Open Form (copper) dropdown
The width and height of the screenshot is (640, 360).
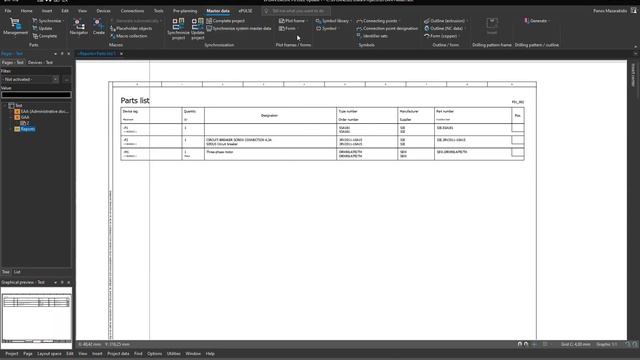pyautogui.click(x=442, y=36)
